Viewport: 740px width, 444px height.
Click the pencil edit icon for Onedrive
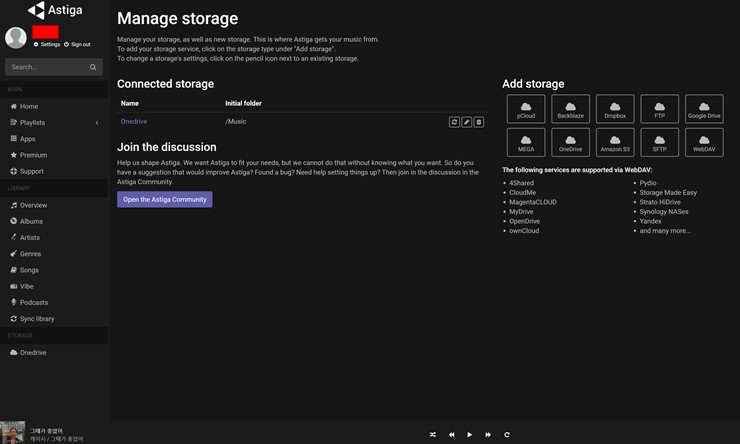point(466,122)
